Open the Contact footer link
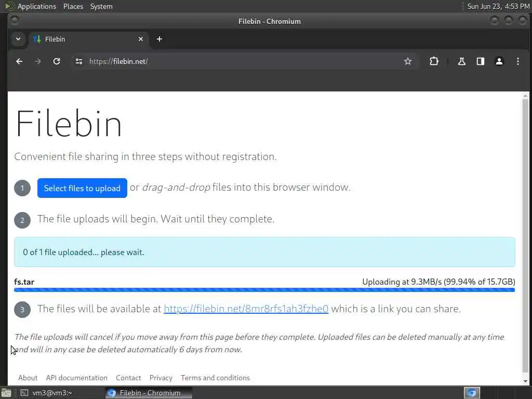 click(128, 378)
